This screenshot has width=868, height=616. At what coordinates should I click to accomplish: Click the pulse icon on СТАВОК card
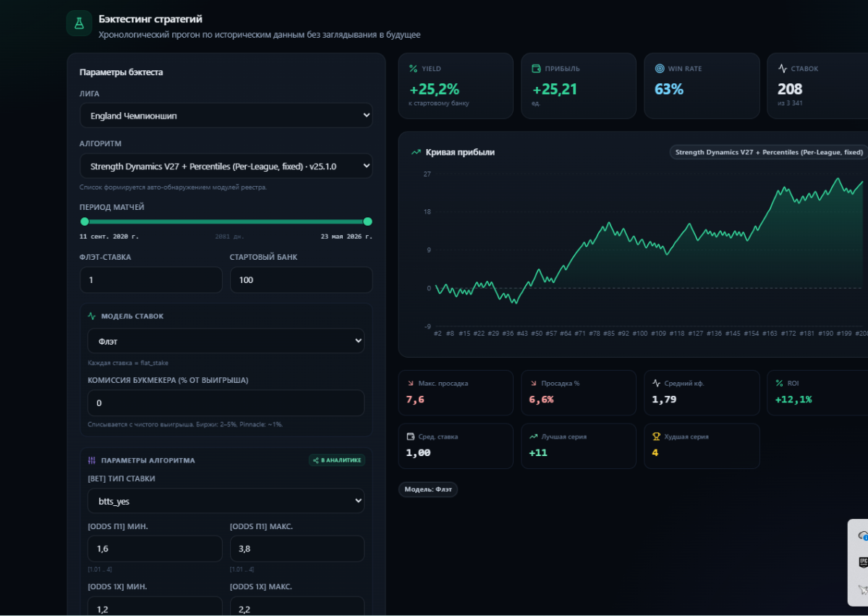tap(783, 69)
